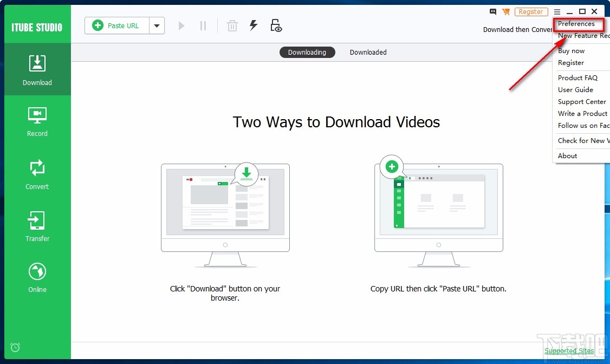Click the trash delete icon
Image resolution: width=610 pixels, height=364 pixels.
[x=232, y=25]
